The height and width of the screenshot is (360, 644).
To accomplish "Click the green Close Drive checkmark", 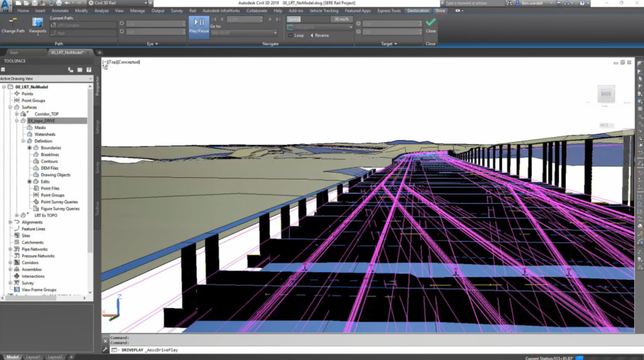I will pyautogui.click(x=430, y=22).
